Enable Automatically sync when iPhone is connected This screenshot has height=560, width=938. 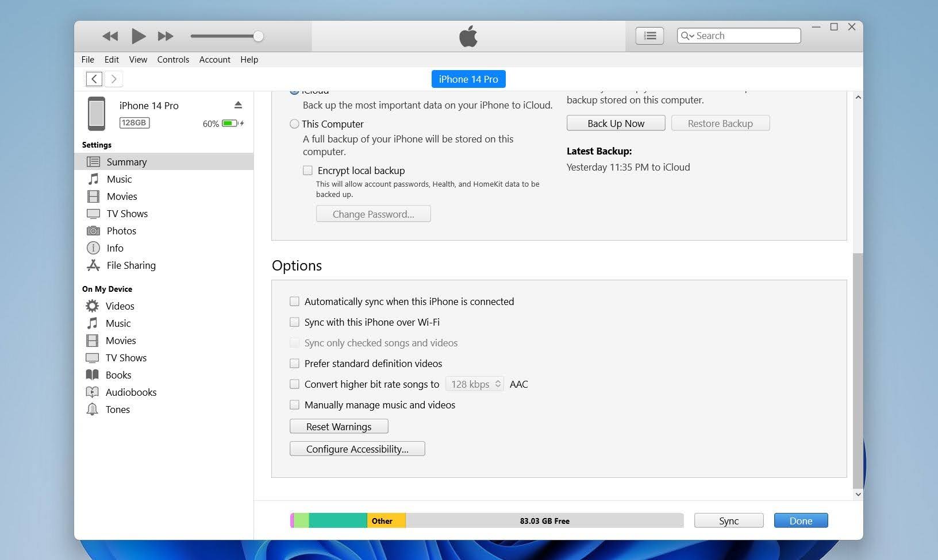[294, 302]
